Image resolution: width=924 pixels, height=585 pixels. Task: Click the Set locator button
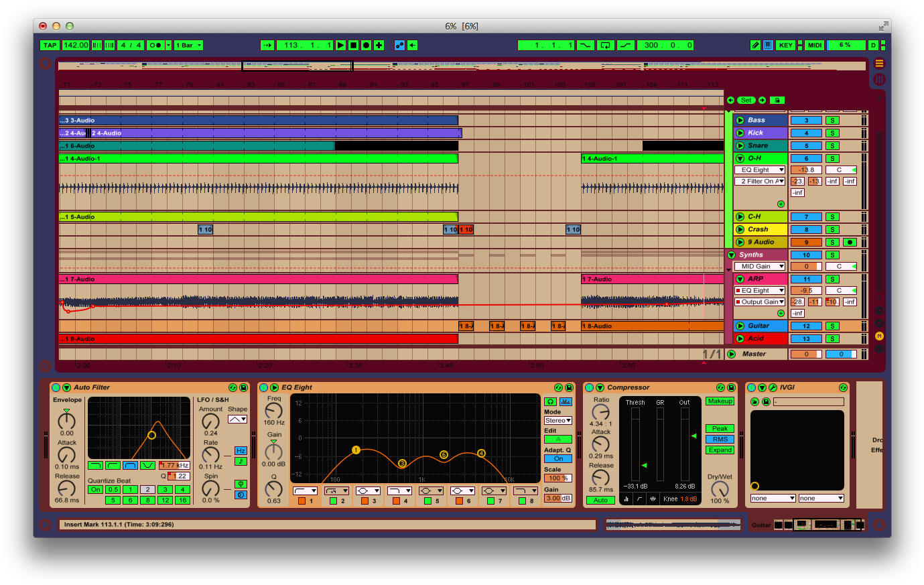(746, 101)
